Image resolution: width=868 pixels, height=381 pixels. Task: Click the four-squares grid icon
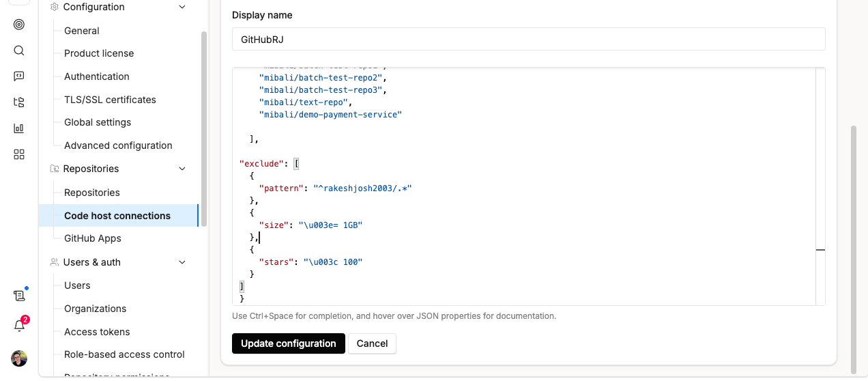coord(19,154)
